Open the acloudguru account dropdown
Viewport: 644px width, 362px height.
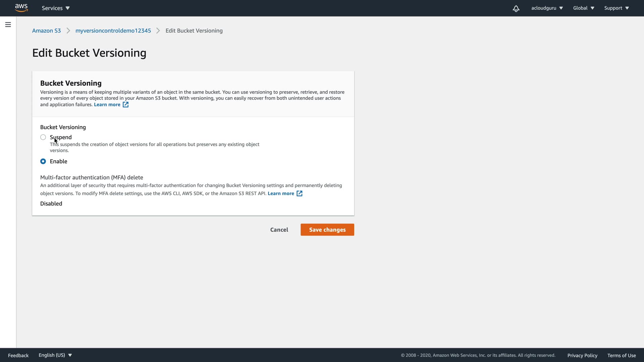tap(547, 8)
